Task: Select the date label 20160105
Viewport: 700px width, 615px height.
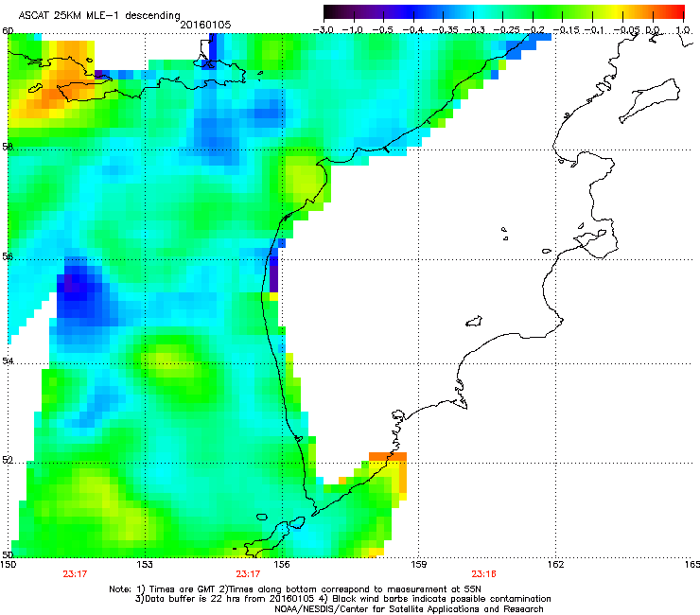Action: click(205, 25)
